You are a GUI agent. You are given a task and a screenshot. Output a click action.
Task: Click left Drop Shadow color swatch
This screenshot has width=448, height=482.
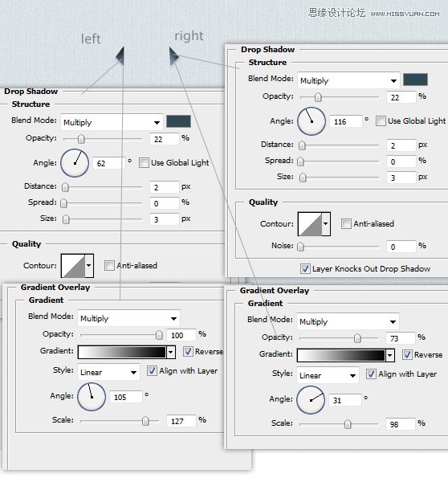click(178, 121)
